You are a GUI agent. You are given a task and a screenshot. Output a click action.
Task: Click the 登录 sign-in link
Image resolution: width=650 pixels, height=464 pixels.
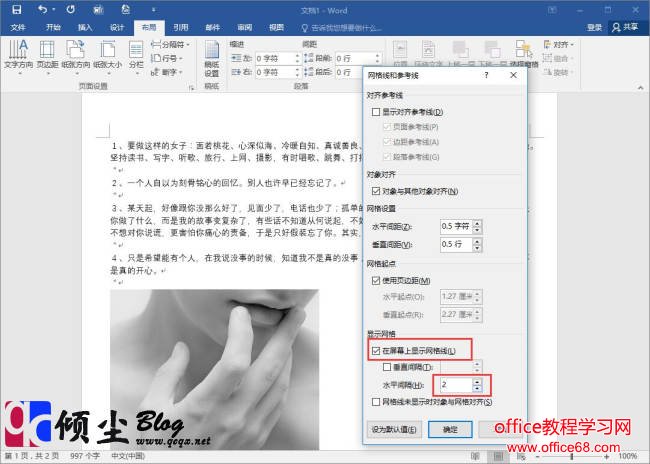(594, 27)
